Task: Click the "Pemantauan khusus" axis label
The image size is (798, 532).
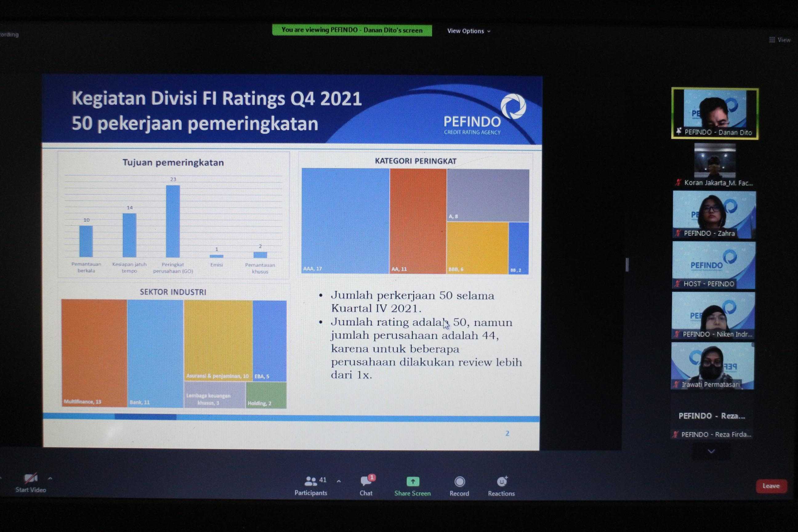Action: click(260, 268)
